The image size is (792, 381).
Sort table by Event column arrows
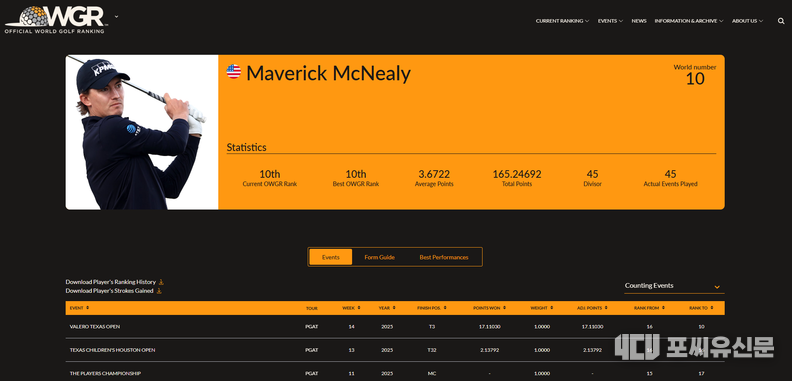point(87,308)
